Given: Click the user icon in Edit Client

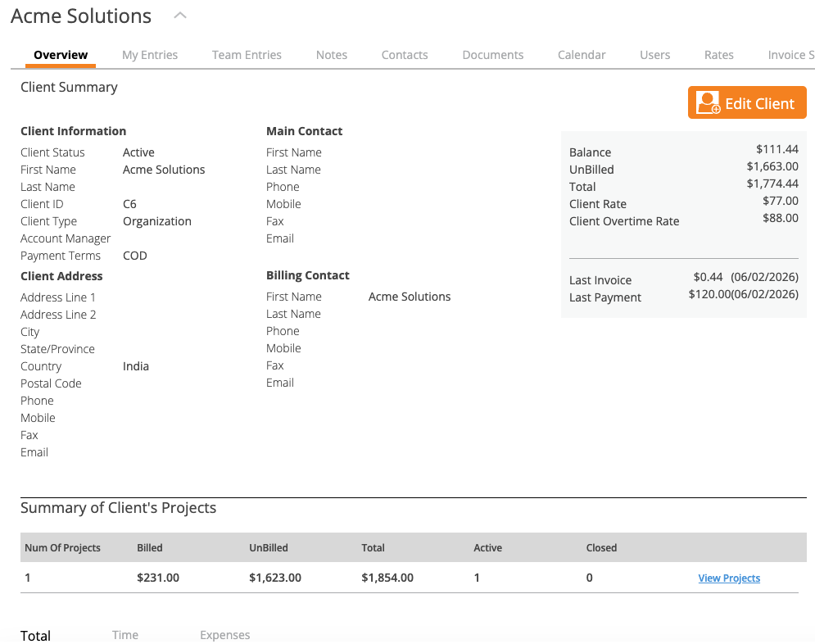Looking at the screenshot, I should 708,102.
